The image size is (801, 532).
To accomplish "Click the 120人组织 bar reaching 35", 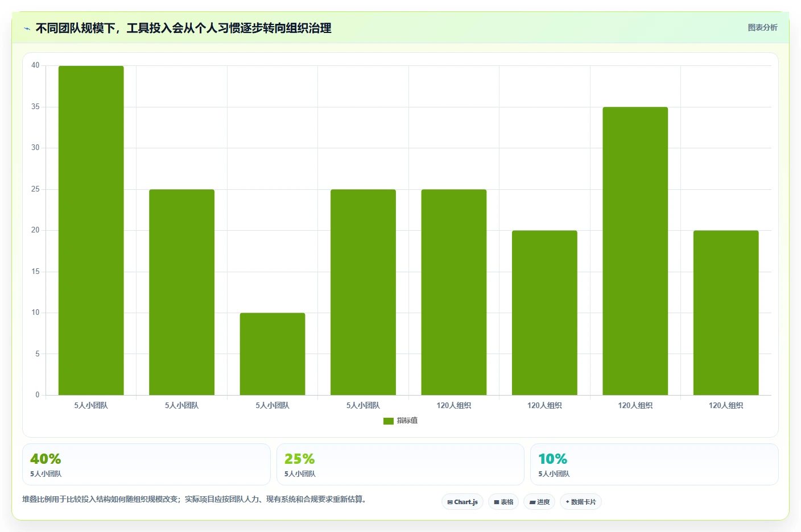I will 635,251.
